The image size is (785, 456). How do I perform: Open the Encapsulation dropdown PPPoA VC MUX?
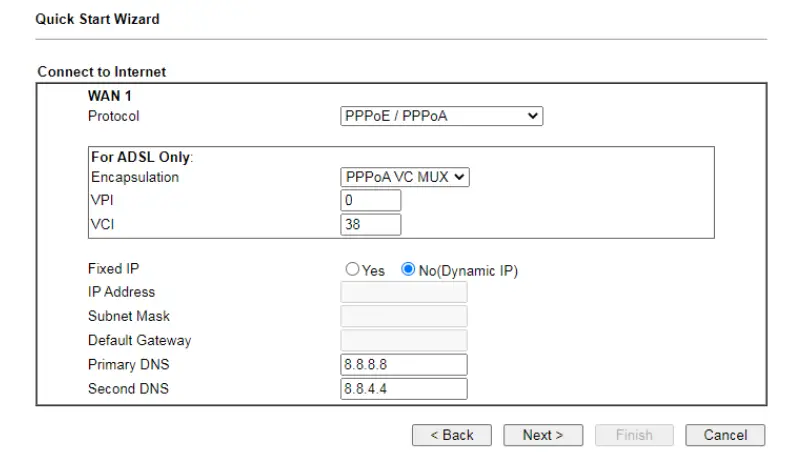click(x=405, y=177)
